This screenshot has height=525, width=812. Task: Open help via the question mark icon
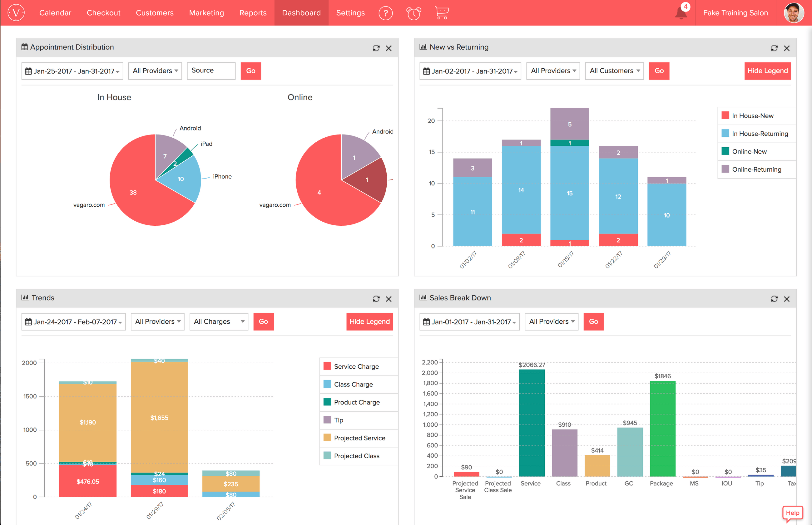385,14
